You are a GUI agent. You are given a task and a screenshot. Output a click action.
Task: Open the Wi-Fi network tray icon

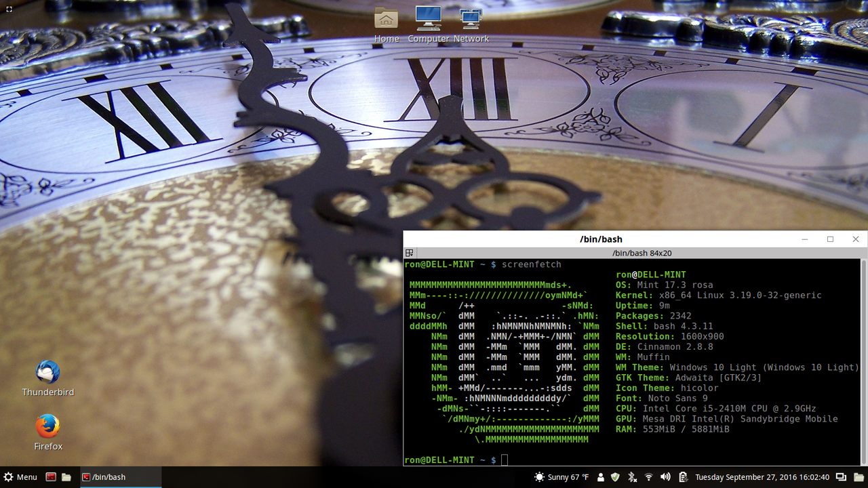[649, 477]
